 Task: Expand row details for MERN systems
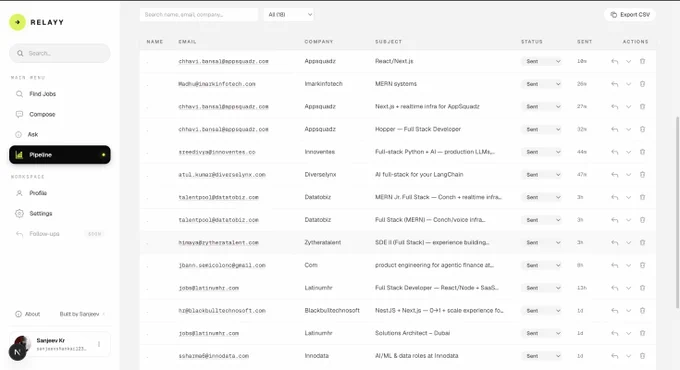pyautogui.click(x=628, y=84)
